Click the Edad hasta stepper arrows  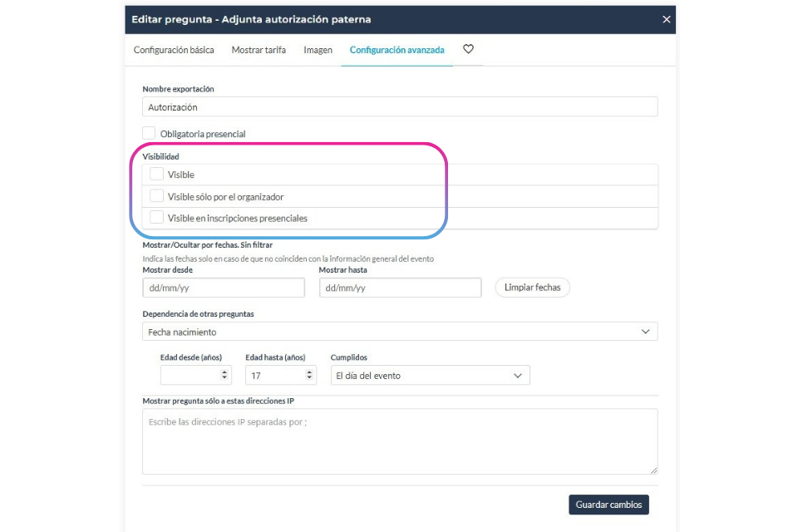[x=309, y=375]
